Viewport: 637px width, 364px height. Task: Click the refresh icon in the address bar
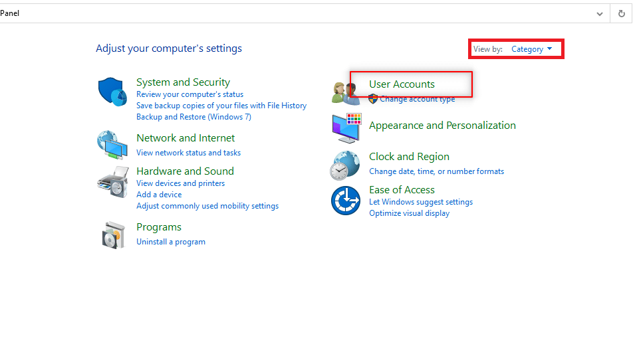[x=621, y=13]
